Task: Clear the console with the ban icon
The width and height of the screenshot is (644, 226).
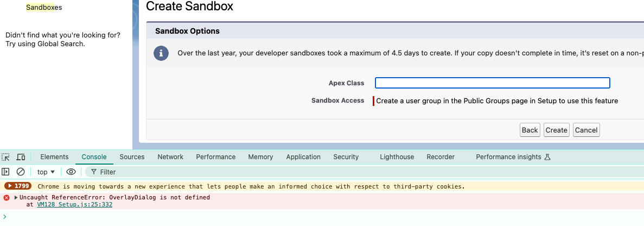Action: coord(21,172)
